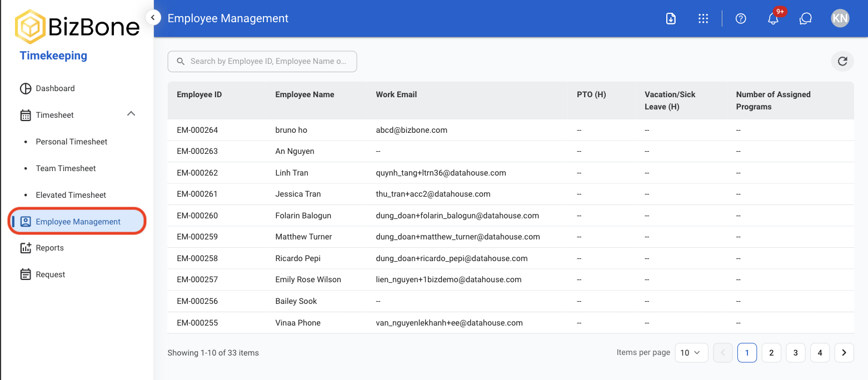The image size is (868, 380).
Task: Click Number of Assigned Programs header
Action: [774, 101]
